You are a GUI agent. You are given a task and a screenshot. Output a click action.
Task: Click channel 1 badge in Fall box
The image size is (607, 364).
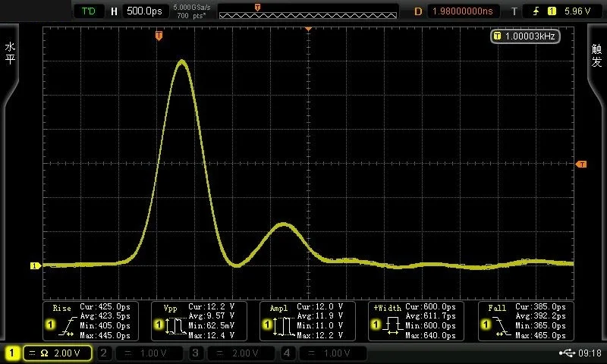click(x=486, y=324)
